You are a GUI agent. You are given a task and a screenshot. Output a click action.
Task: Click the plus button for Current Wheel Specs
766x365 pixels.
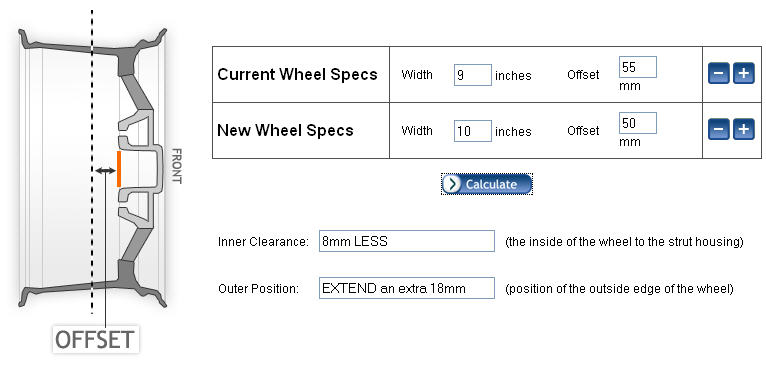pyautogui.click(x=744, y=74)
